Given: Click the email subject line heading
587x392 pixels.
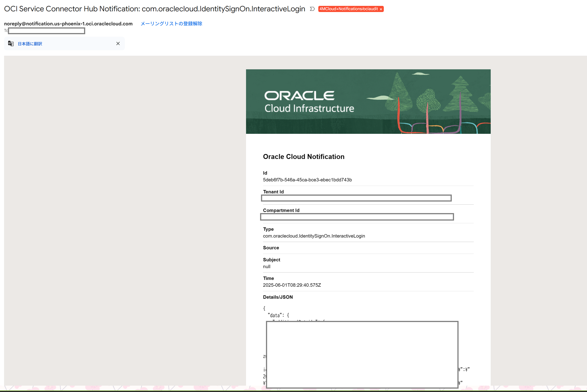Looking at the screenshot, I should (x=155, y=9).
